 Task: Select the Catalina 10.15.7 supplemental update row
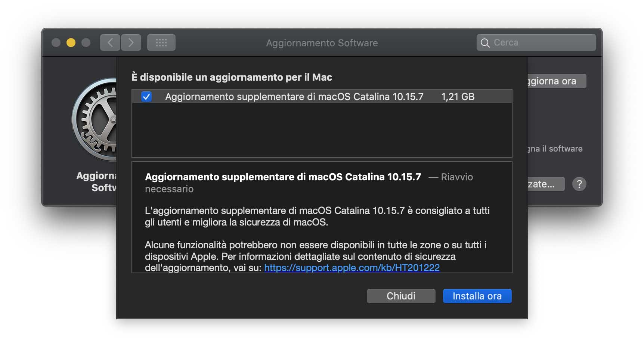click(294, 97)
